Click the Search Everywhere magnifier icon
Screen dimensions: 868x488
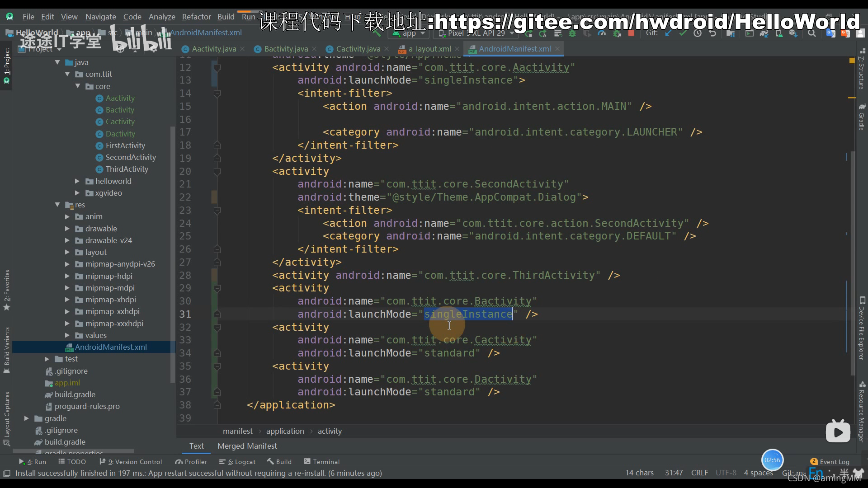tap(812, 33)
